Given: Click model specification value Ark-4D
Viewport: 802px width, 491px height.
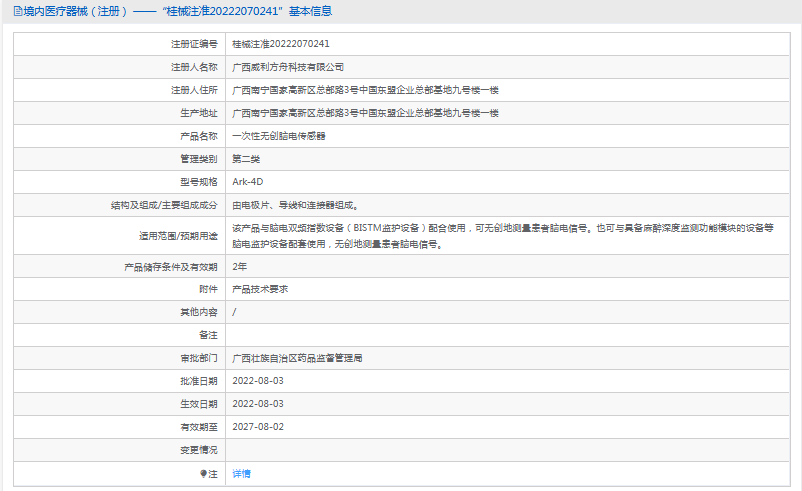Looking at the screenshot, I should pyautogui.click(x=248, y=182).
